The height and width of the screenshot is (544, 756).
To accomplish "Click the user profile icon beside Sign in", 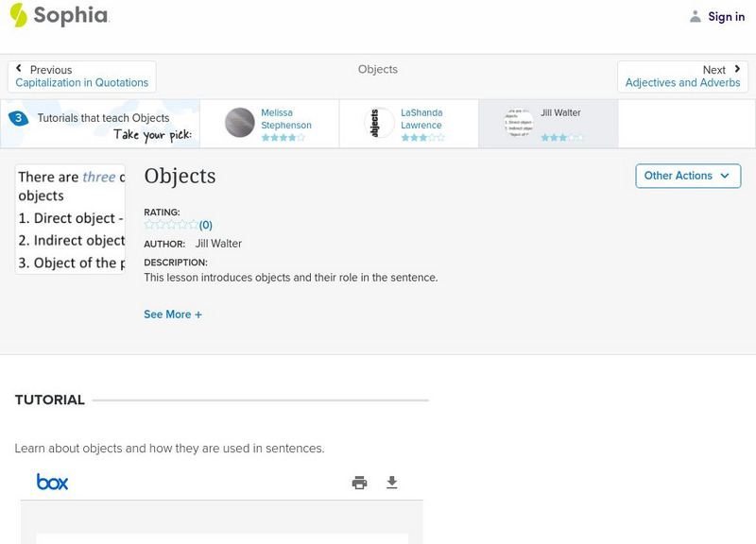I will coord(696,16).
